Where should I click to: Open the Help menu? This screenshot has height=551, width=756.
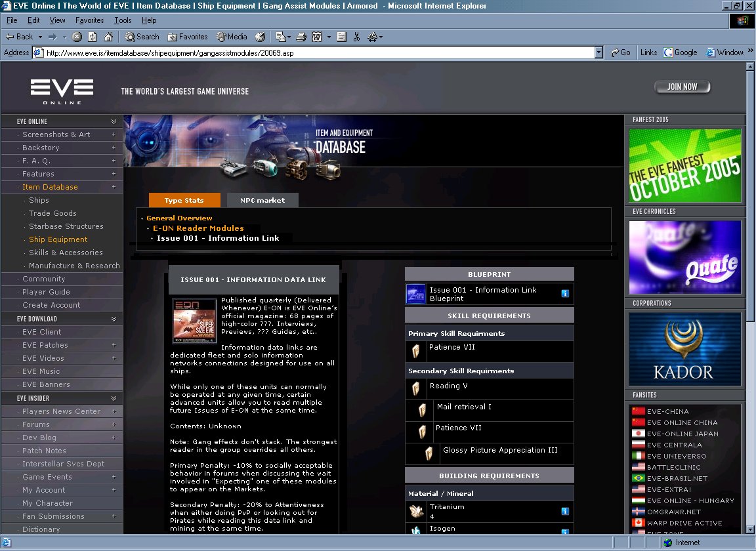tap(149, 20)
